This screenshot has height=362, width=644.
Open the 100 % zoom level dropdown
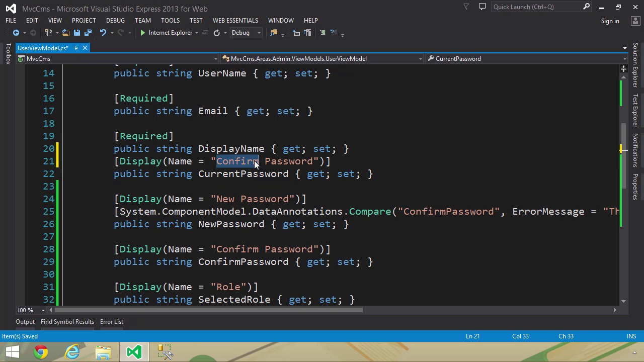tap(43, 310)
